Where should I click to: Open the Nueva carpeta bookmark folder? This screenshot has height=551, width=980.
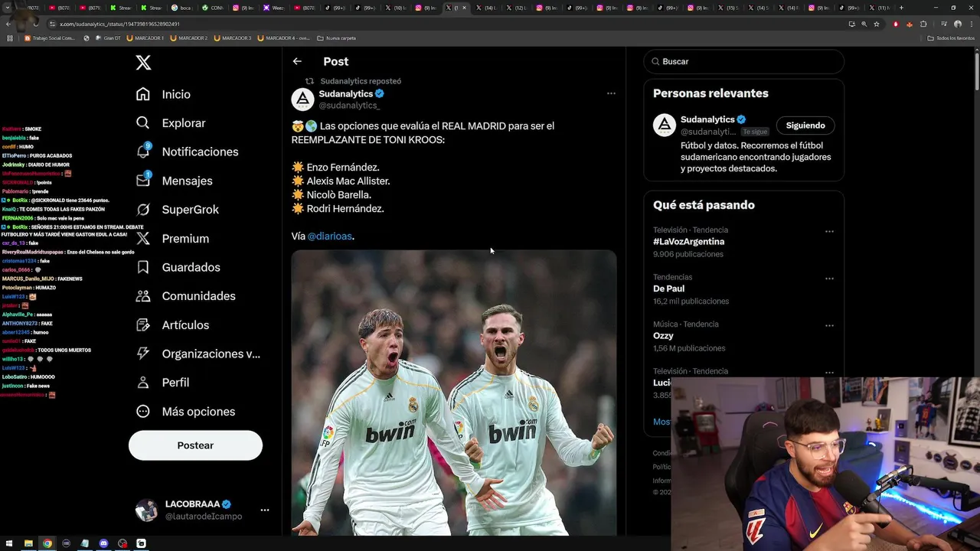pos(337,37)
